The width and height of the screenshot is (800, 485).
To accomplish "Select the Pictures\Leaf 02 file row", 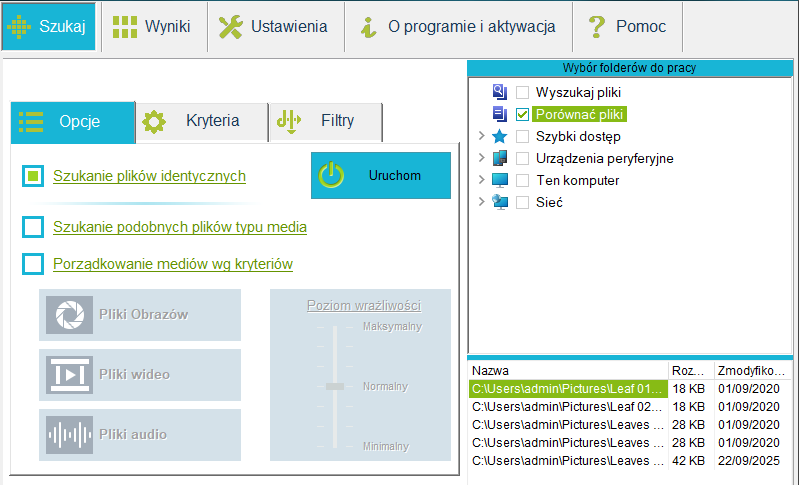I will click(630, 406).
